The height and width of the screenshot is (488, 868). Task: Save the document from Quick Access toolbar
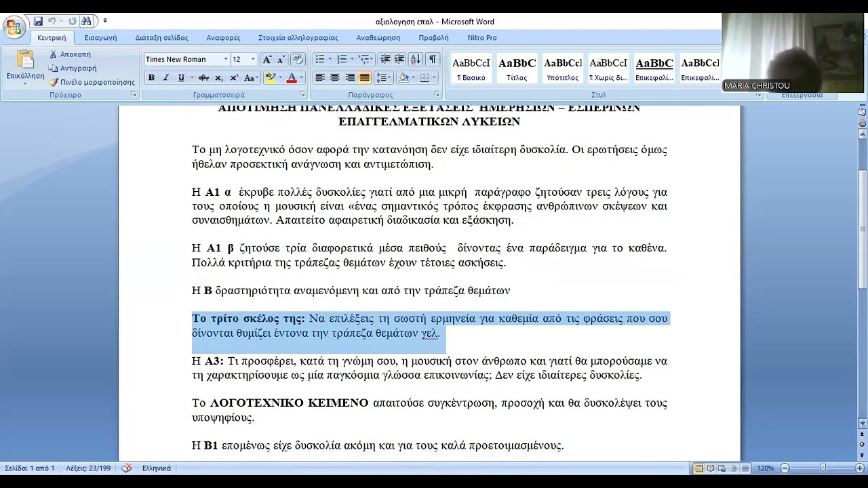pos(38,22)
